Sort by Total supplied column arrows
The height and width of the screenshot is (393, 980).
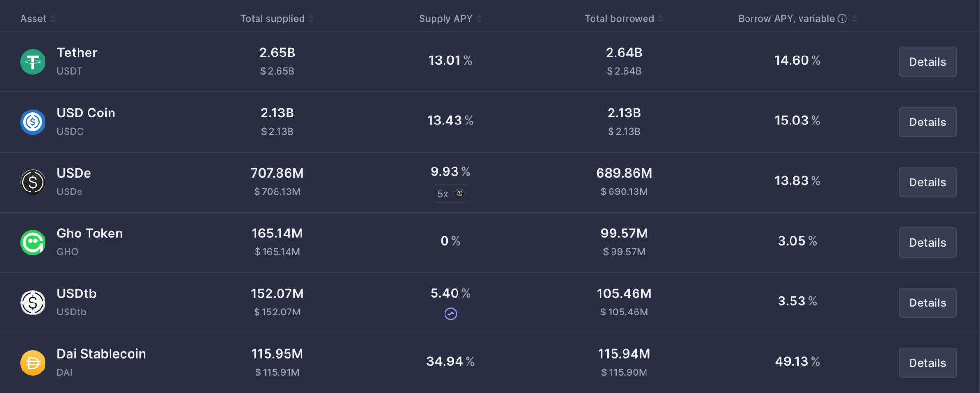(x=311, y=19)
